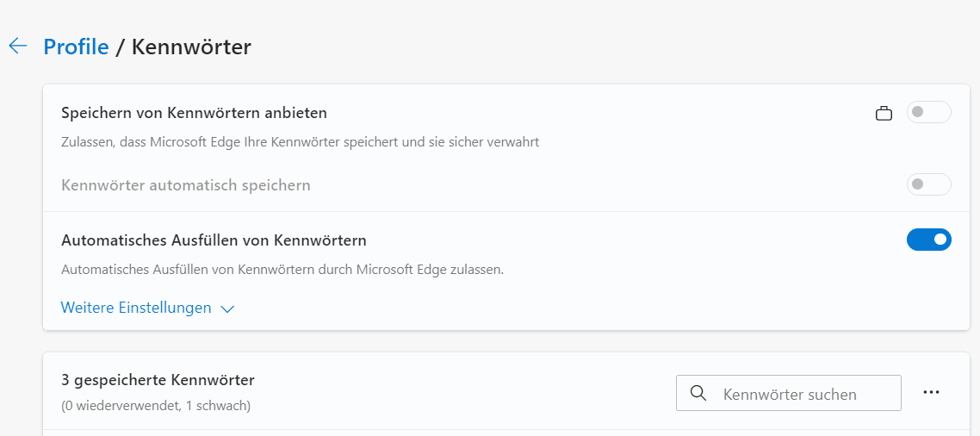Disable 'Automatisches Ausfüllen von Kennwörtern' switch

click(x=928, y=240)
